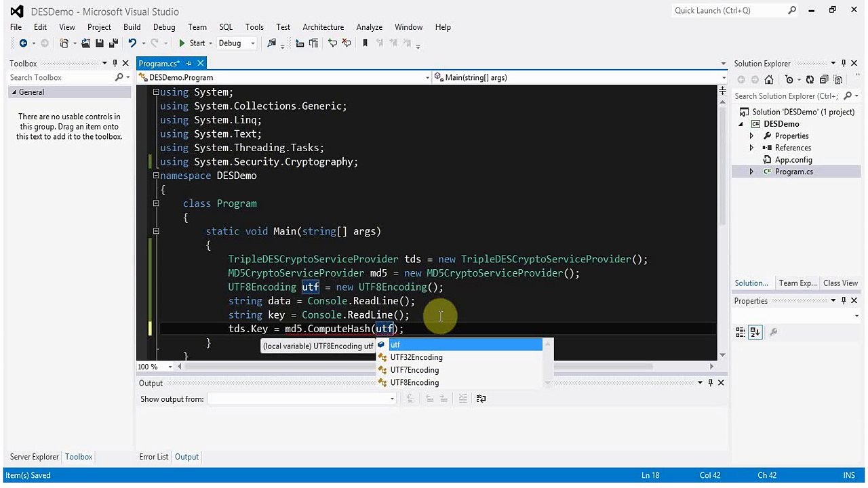
Task: Open the Edit menu
Action: (41, 27)
